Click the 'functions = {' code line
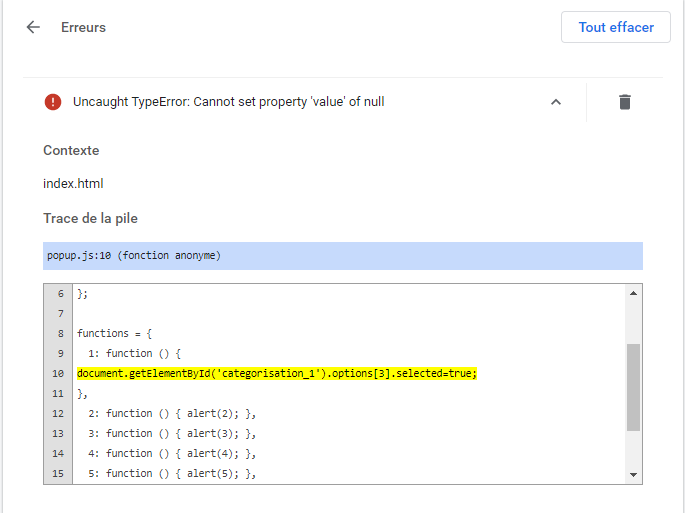Viewport: 685px width, 513px height. [117, 333]
